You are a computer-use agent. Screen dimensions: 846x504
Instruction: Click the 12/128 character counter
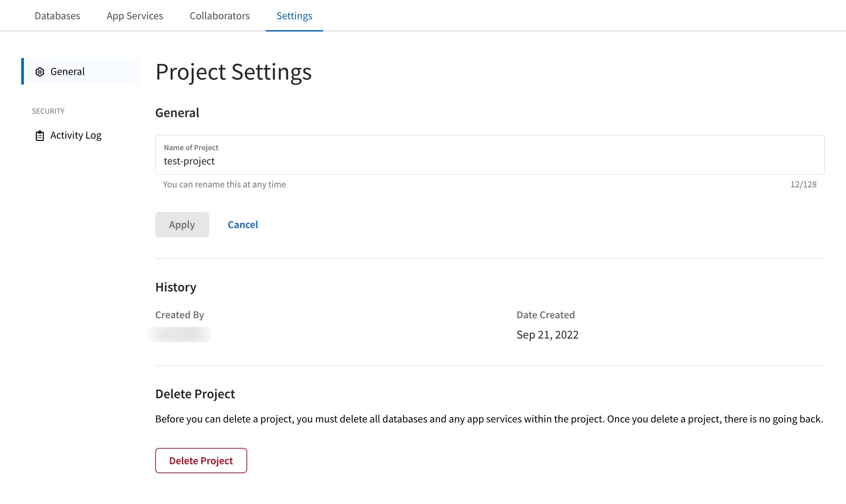[804, 184]
